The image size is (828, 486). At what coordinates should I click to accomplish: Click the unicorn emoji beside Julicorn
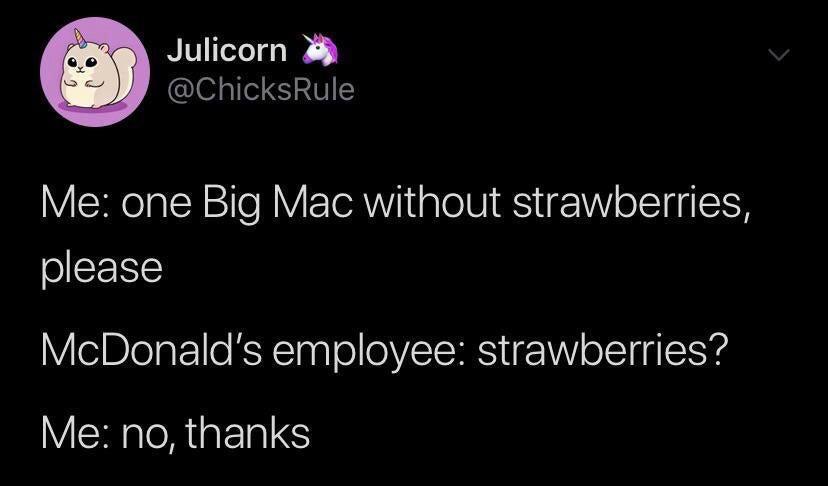(x=319, y=50)
